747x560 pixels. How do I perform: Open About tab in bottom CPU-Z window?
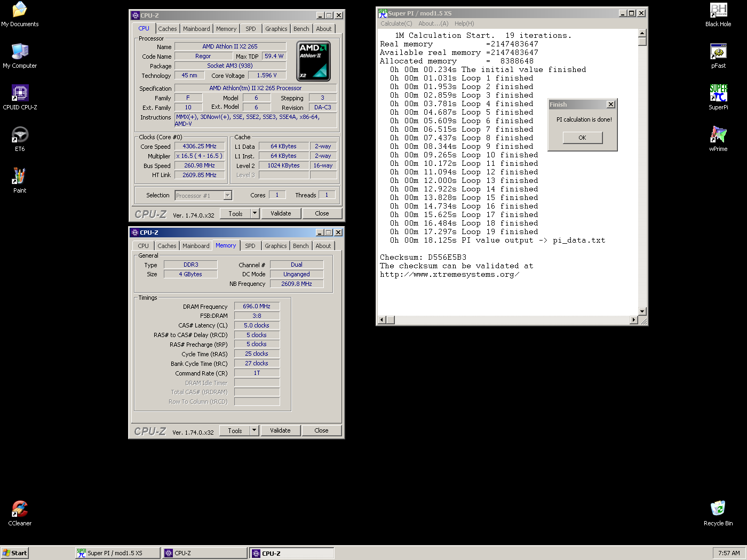pyautogui.click(x=323, y=246)
